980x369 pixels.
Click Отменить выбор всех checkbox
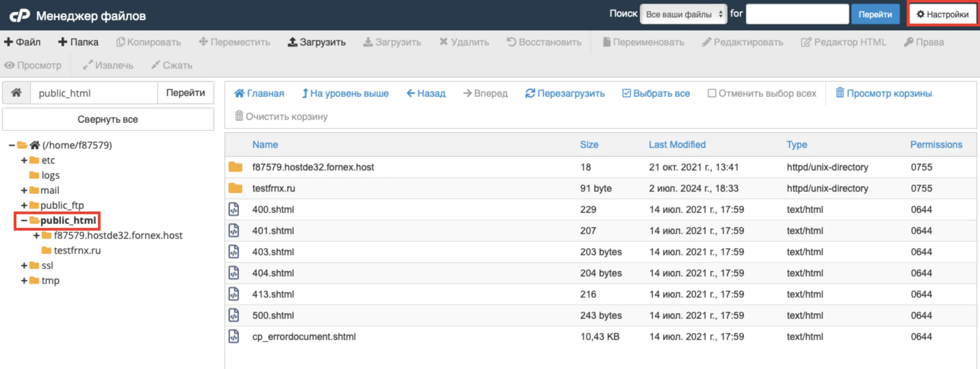pos(711,94)
